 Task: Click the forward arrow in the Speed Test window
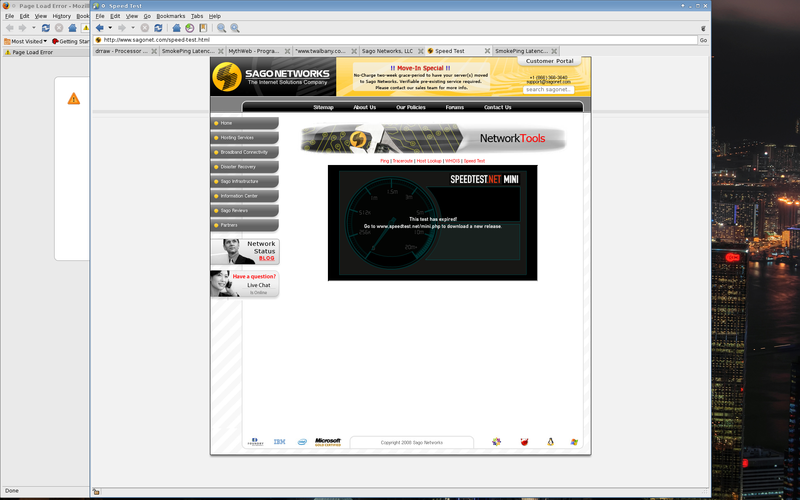122,28
